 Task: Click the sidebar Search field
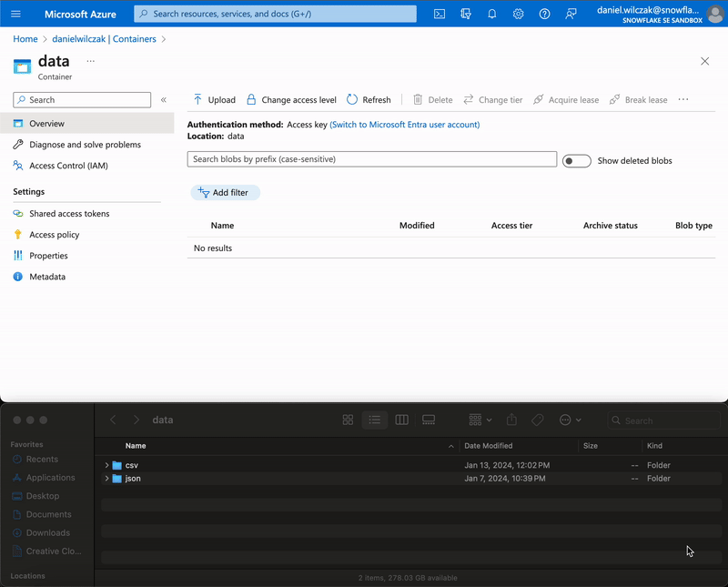click(82, 100)
